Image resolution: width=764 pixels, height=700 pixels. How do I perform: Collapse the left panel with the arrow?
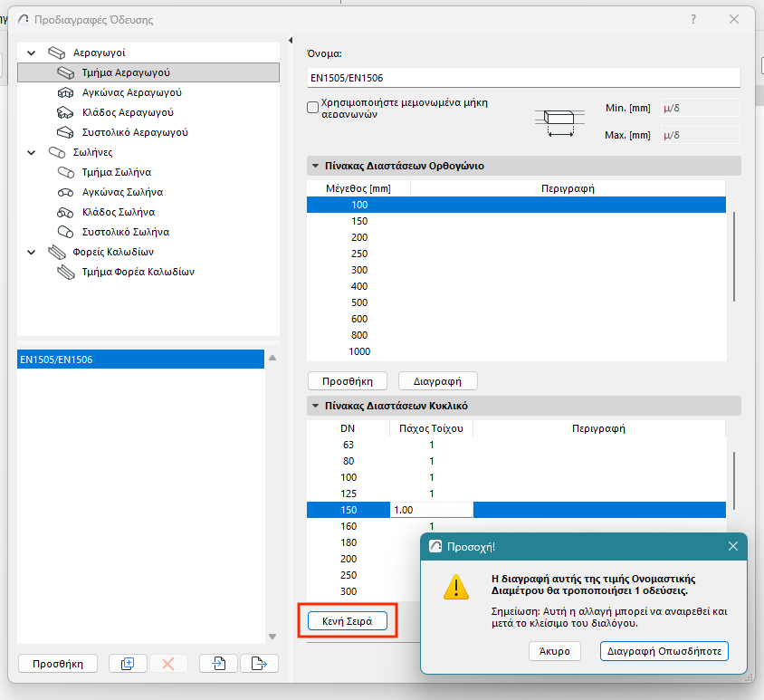(x=291, y=41)
